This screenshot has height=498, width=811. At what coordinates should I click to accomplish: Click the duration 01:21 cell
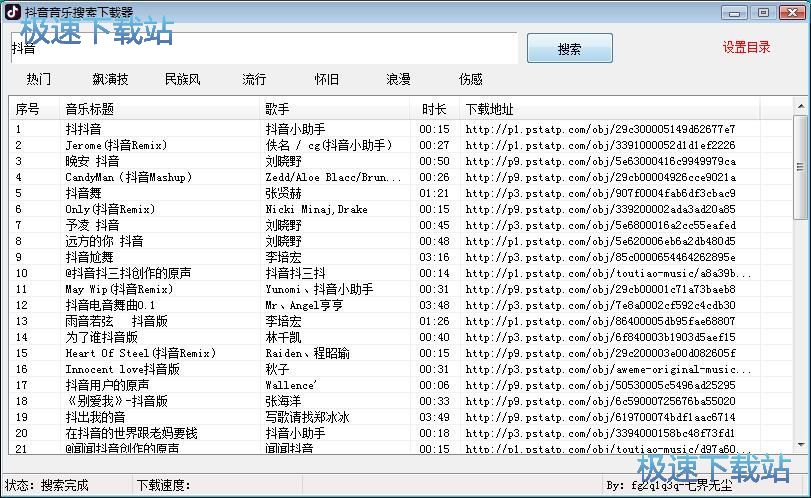point(434,193)
